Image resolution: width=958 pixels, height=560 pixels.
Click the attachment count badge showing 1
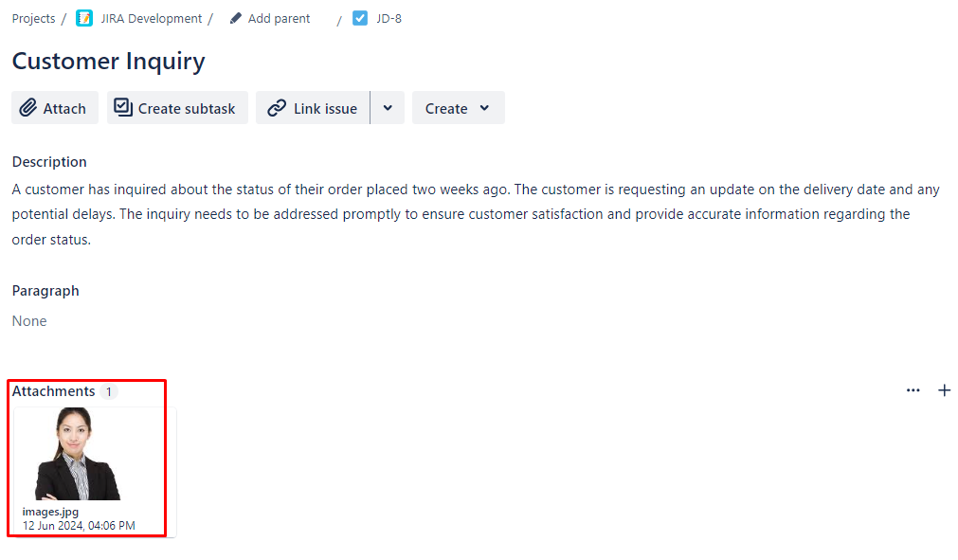(109, 392)
